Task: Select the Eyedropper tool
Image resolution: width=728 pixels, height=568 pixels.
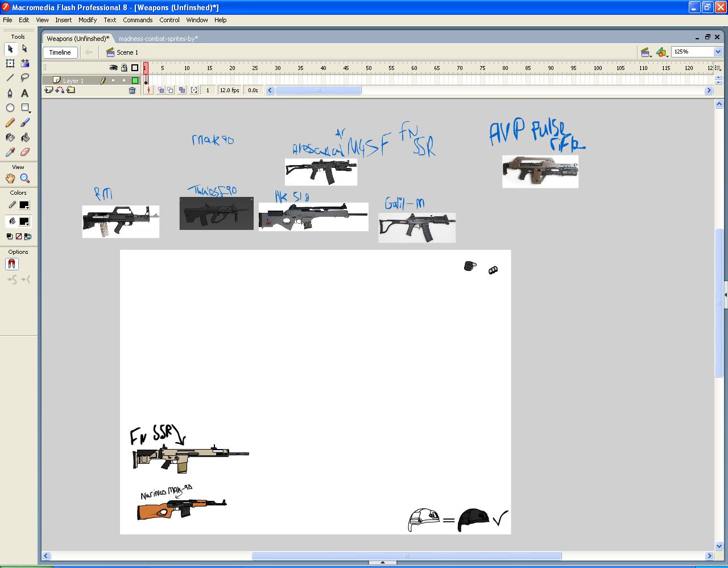Action: coord(10,153)
